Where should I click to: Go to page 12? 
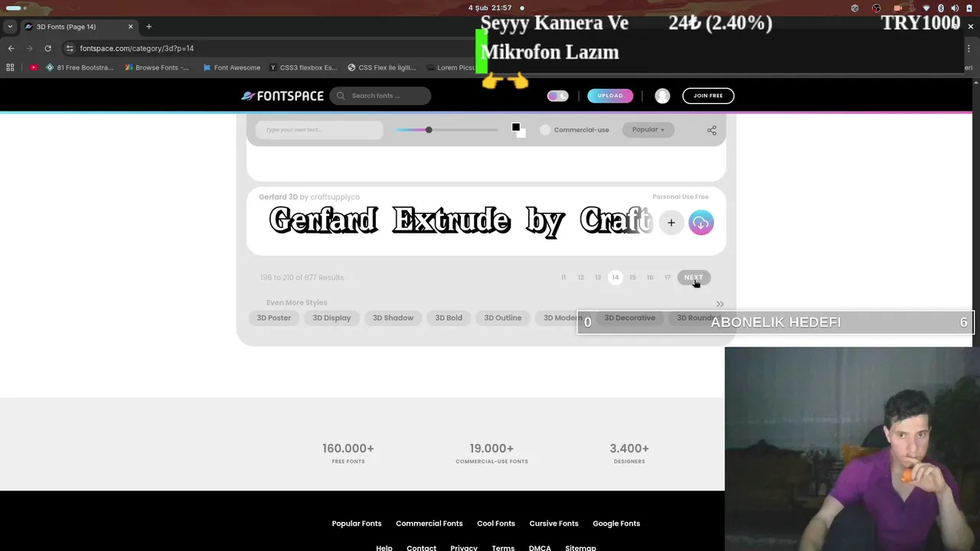580,277
